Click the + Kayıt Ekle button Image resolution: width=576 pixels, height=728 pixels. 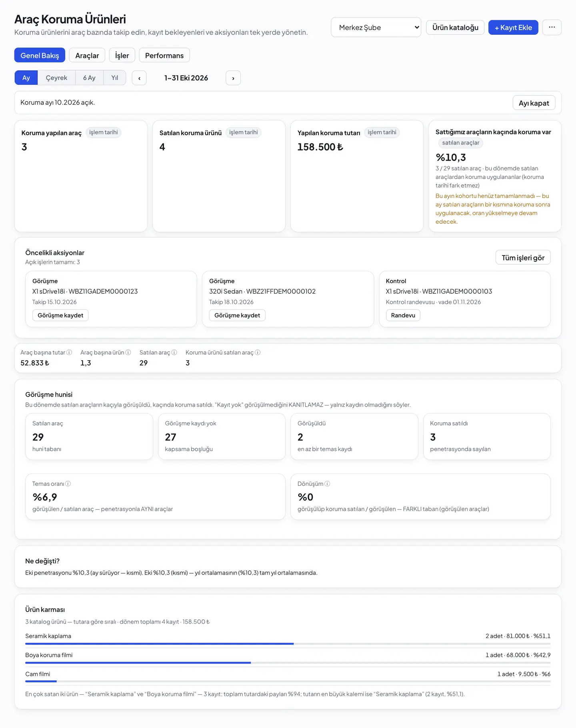(x=513, y=27)
